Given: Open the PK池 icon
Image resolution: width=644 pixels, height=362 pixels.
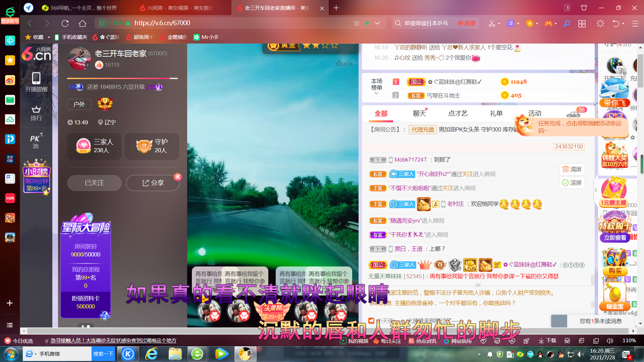Looking at the screenshot, I should coord(36,141).
